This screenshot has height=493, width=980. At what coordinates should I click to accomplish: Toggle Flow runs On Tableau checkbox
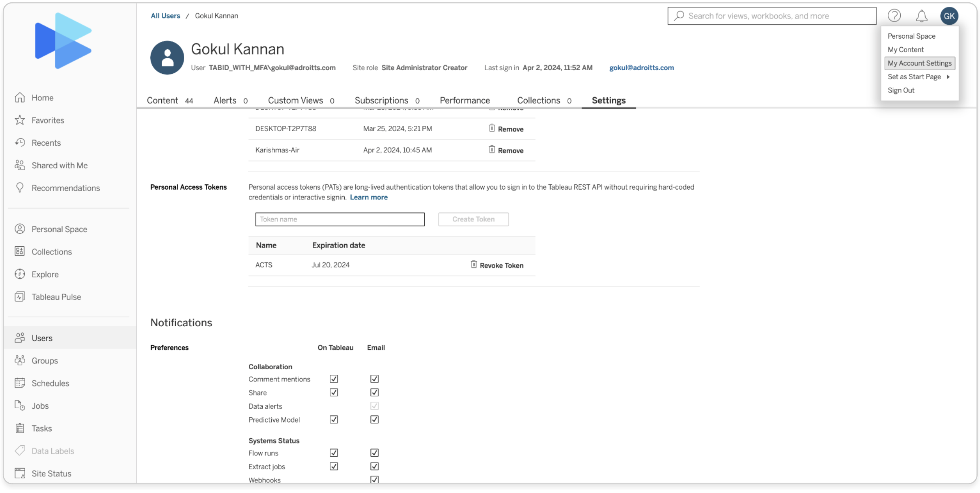click(x=334, y=453)
